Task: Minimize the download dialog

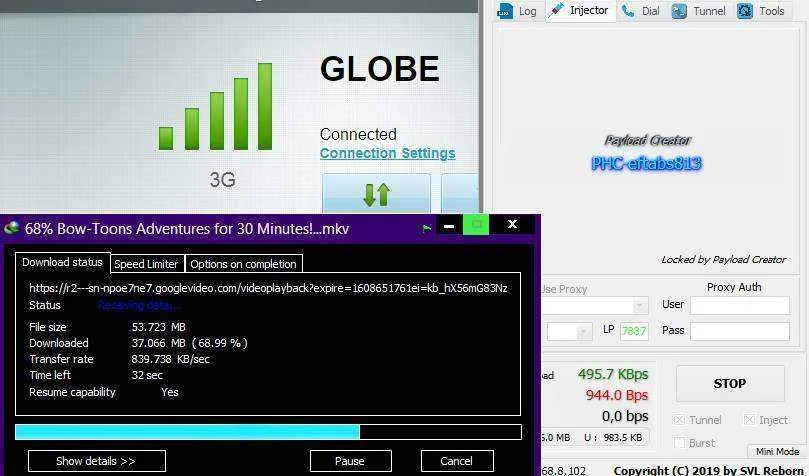Action: coord(449,225)
